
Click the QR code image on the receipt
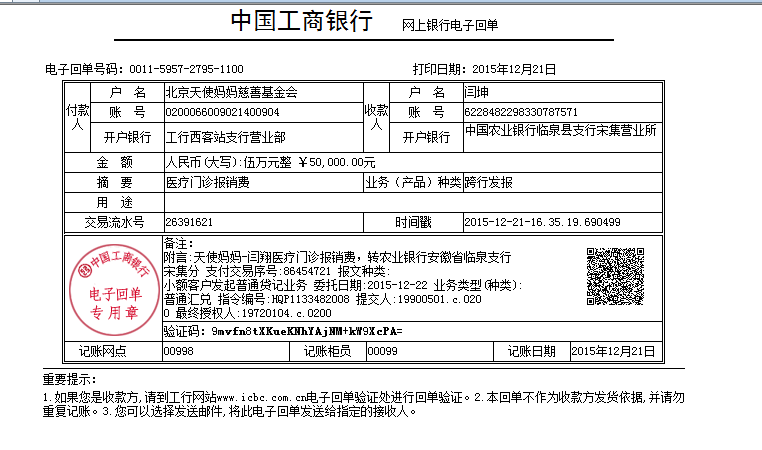pos(615,277)
